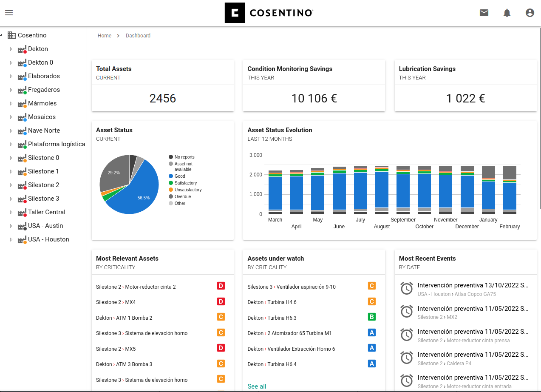Expand the Dekton 0 tree node
541x392 pixels.
point(11,62)
